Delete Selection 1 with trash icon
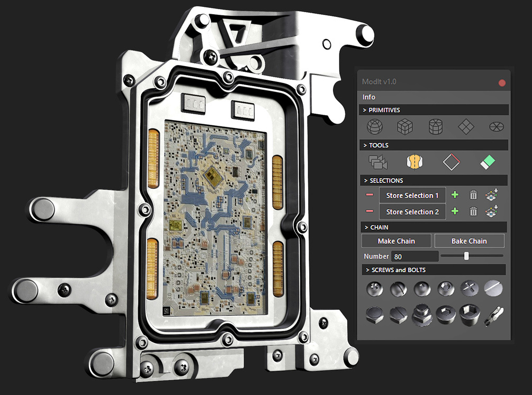Image resolution: width=532 pixels, height=395 pixels. pyautogui.click(x=474, y=196)
